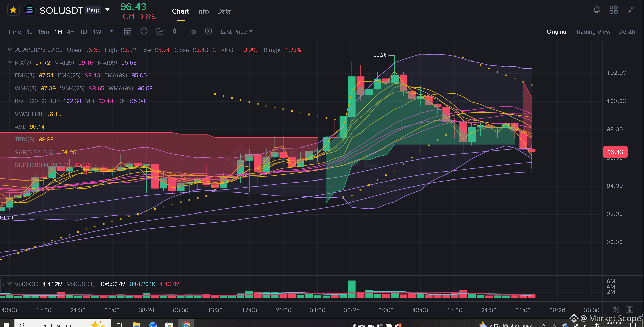Image resolution: width=644 pixels, height=327 pixels.
Task: Collapse the indicators list chevron beside MA(7)
Action: pyautogui.click(x=10, y=62)
